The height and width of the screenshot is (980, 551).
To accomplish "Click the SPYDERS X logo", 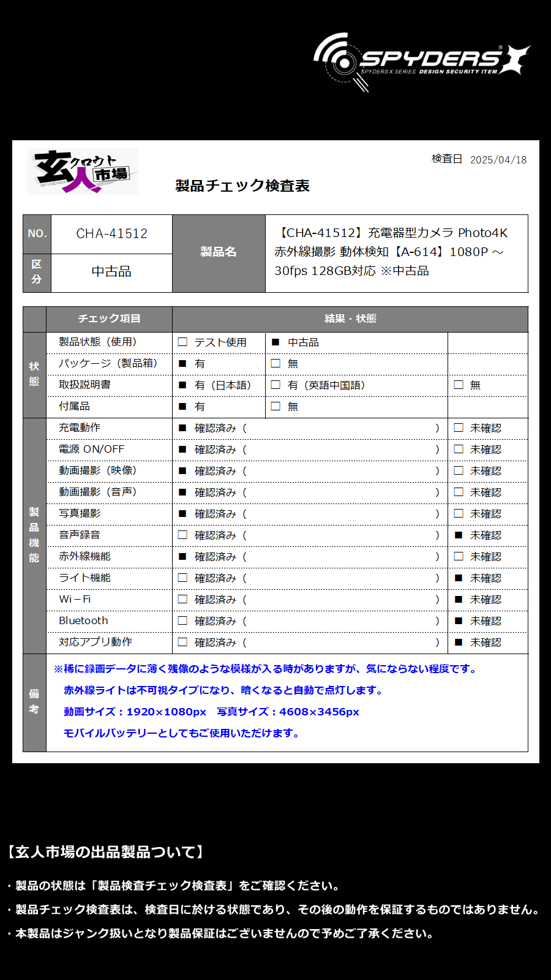I will (x=422, y=62).
